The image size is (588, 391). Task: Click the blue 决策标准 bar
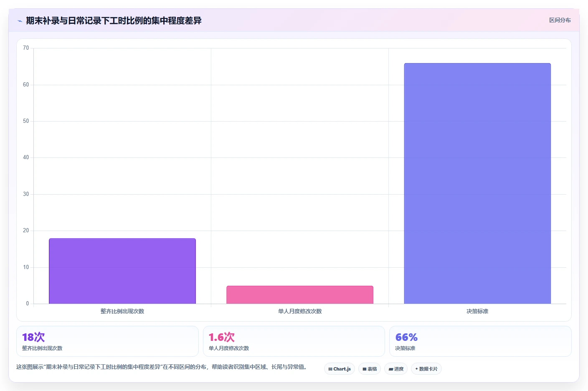pos(477,183)
